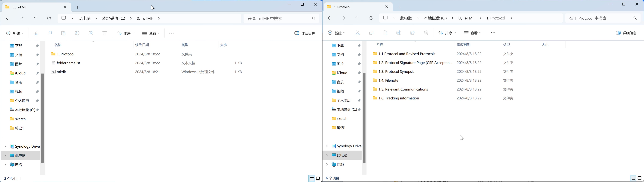Click the delete trash icon in the Protocol toolbar
The image size is (644, 182).
(426, 33)
